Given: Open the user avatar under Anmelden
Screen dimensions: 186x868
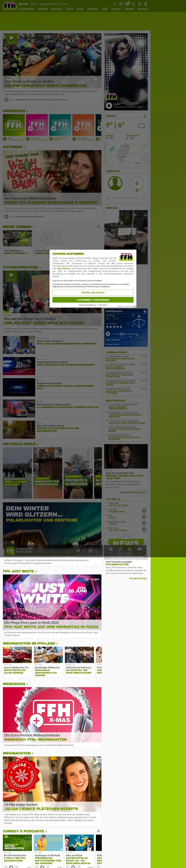Looking at the screenshot, I should (x=115, y=183).
